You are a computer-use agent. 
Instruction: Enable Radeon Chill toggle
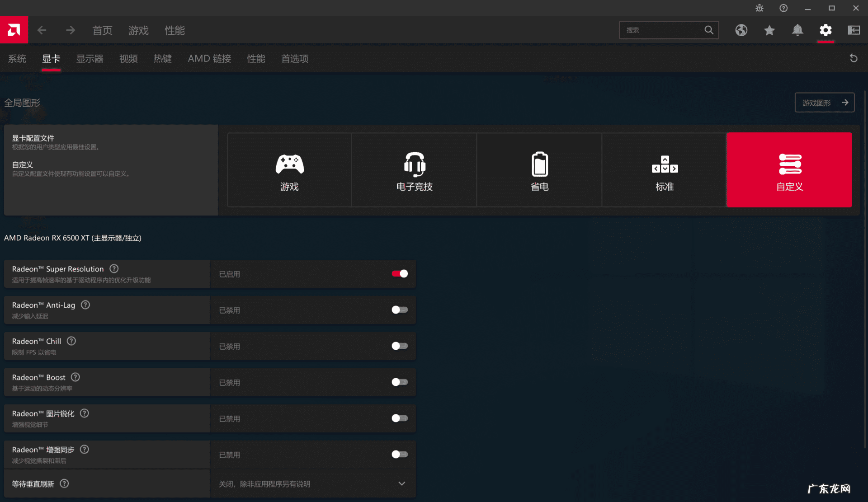(x=400, y=346)
